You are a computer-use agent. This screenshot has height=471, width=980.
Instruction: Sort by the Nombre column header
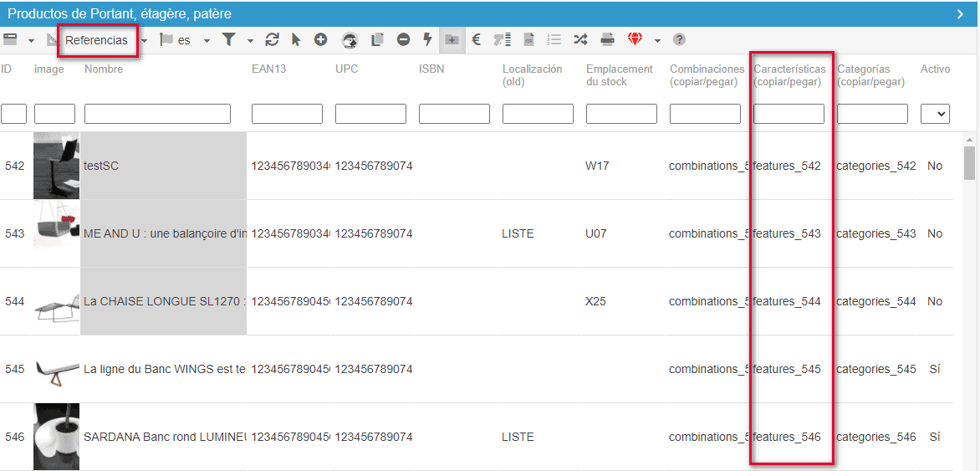(x=104, y=69)
